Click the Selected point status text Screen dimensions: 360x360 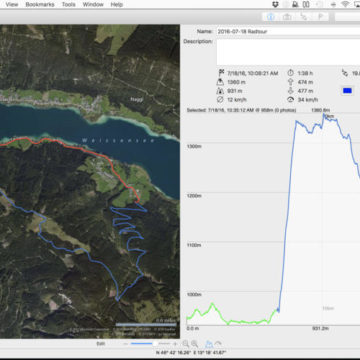pos(241,110)
